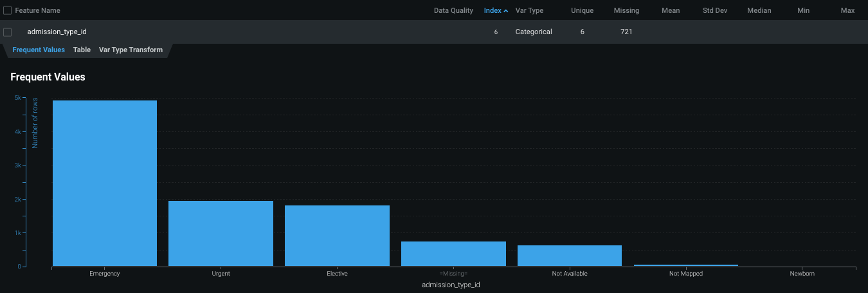This screenshot has width=868, height=293.
Task: Sort by Missing column header
Action: click(x=626, y=10)
